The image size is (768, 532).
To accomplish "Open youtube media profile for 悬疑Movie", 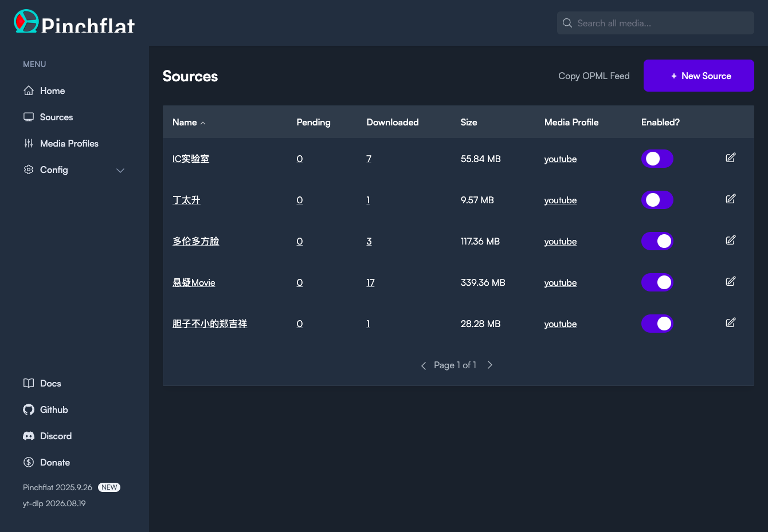I will click(561, 282).
